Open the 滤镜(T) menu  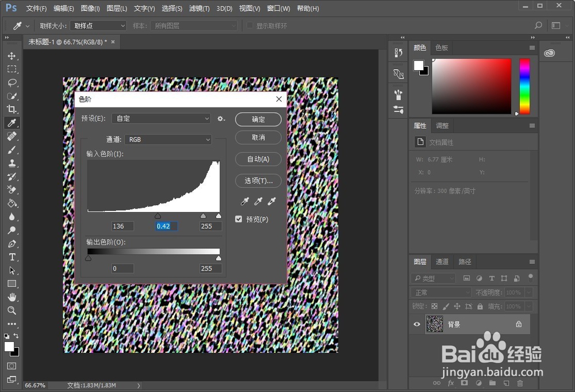199,9
